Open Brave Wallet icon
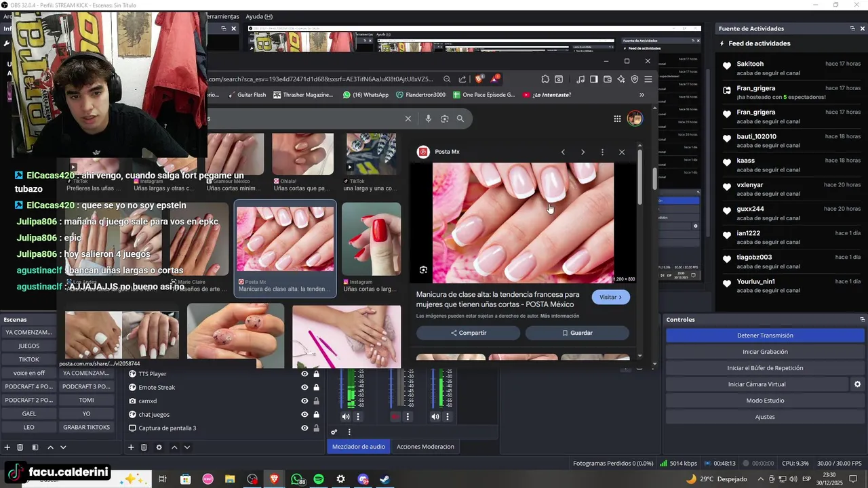The height and width of the screenshot is (488, 868). [x=608, y=79]
